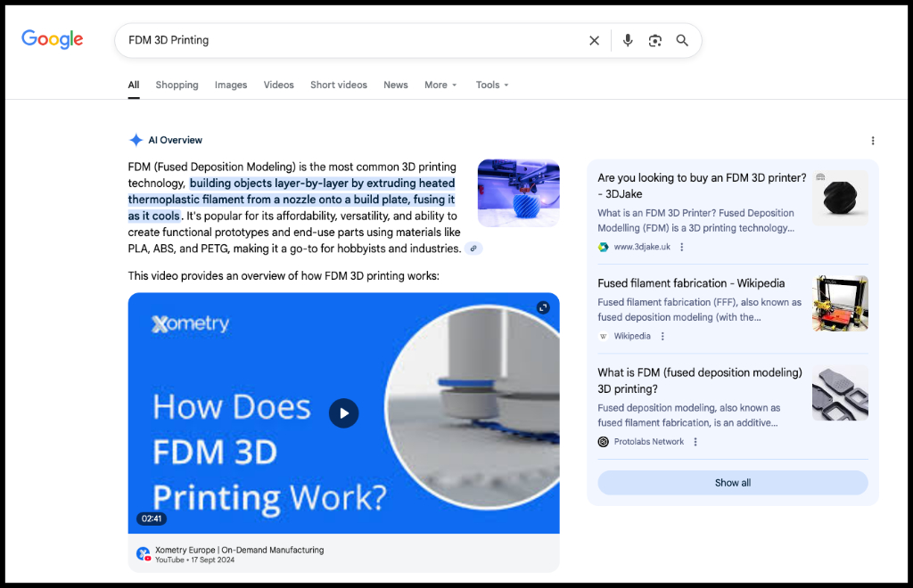Open the Tools dropdown

492,85
